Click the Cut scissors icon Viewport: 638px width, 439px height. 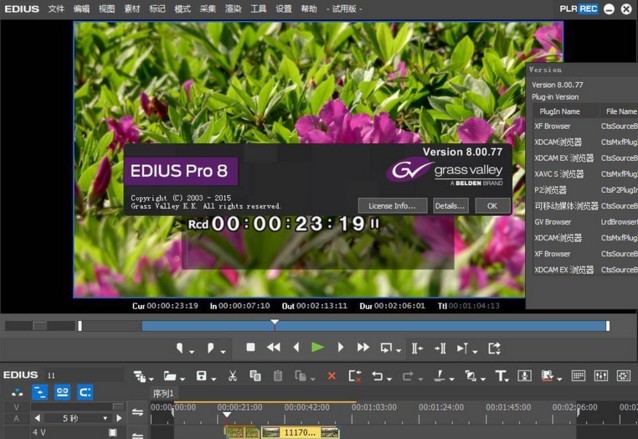[x=232, y=376]
